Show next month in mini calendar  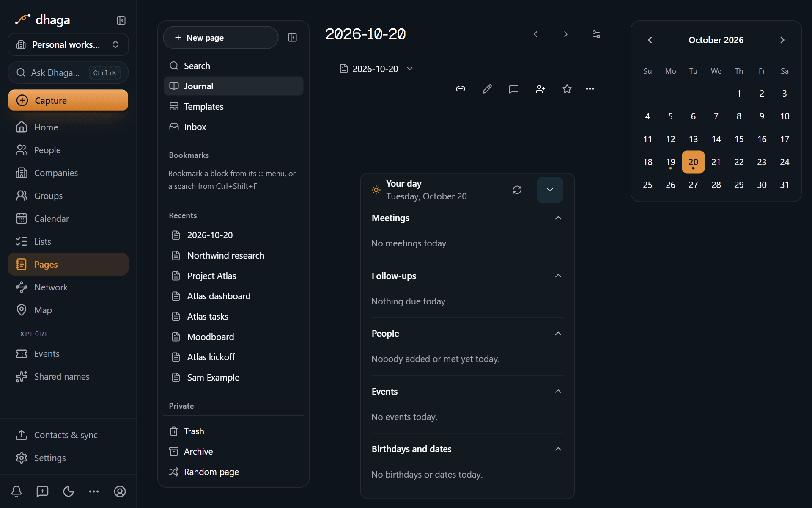pos(782,40)
